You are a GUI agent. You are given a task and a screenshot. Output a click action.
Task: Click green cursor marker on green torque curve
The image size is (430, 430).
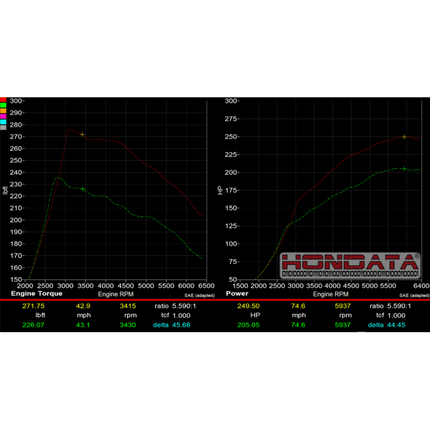coord(83,189)
